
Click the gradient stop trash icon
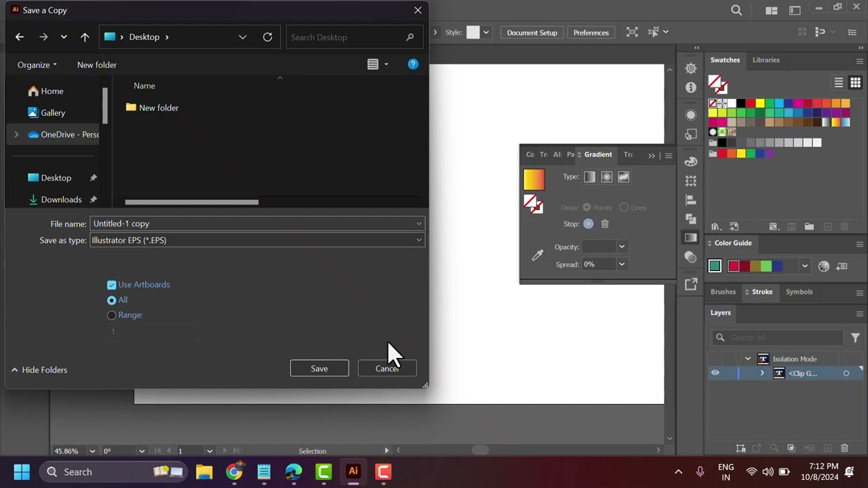[605, 224]
